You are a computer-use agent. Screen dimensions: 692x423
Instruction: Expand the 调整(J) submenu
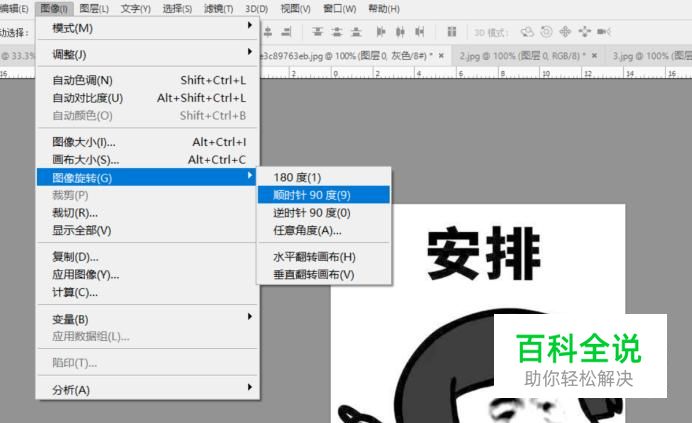coord(147,55)
